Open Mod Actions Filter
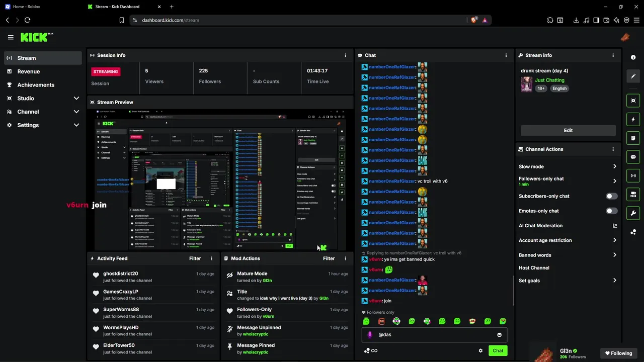The height and width of the screenshot is (362, 644). coord(329,258)
